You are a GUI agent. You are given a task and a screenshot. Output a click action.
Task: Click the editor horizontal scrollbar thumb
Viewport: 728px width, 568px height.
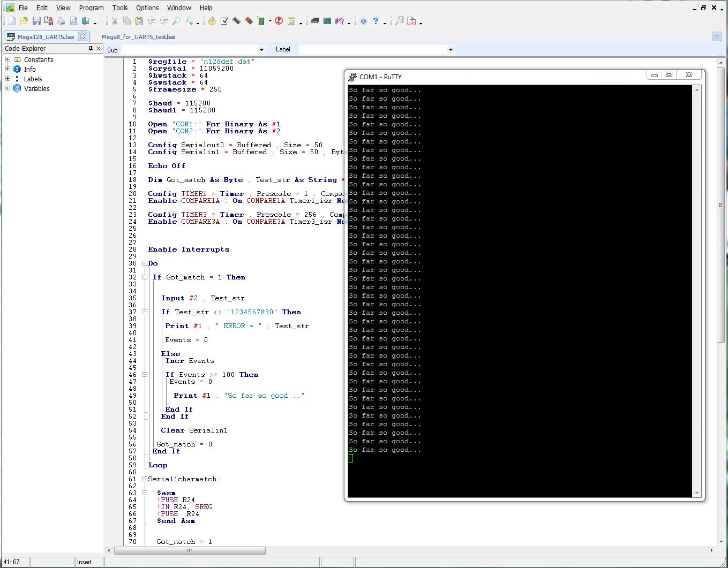[190, 550]
